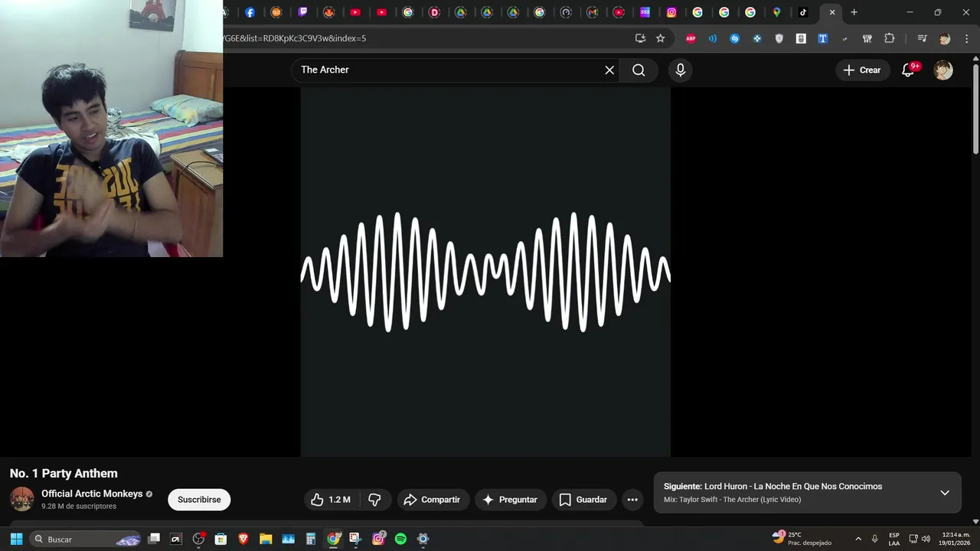
Task: Open Calculator from the taskbar
Action: click(311, 539)
